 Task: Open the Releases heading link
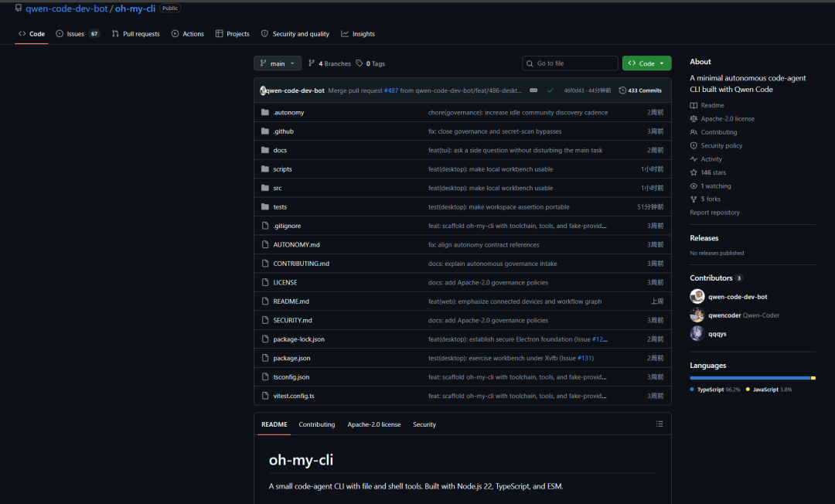pos(704,238)
